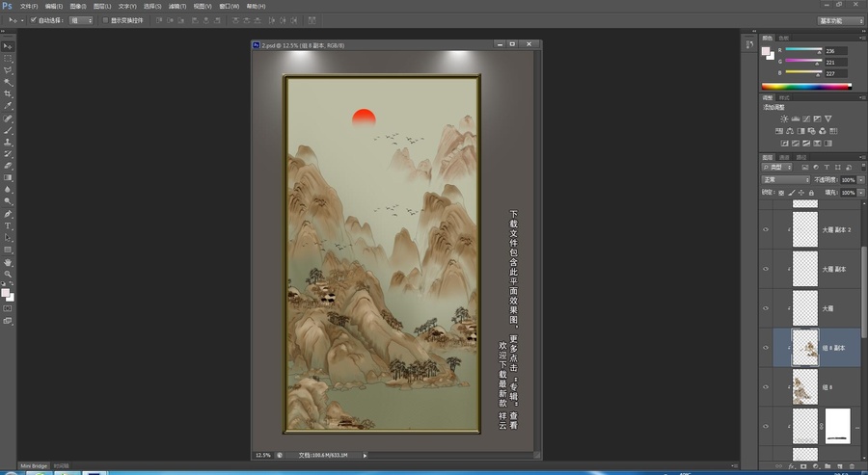The width and height of the screenshot is (868, 475).
Task: Toggle the eye icon of 组 8 layer
Action: click(766, 386)
